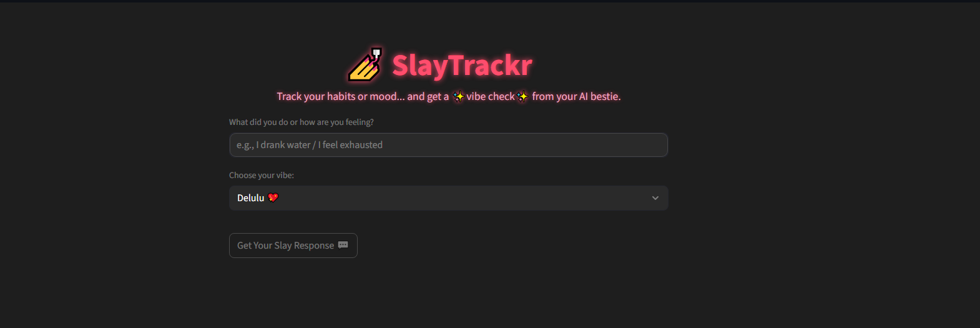The height and width of the screenshot is (328, 980).
Task: Focus the habit or feeling input field
Action: pos(448,145)
